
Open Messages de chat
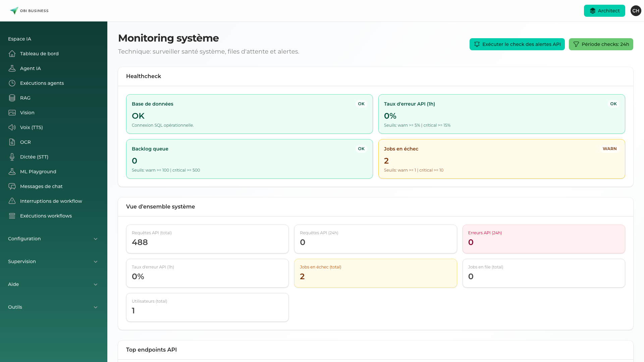coord(41,186)
